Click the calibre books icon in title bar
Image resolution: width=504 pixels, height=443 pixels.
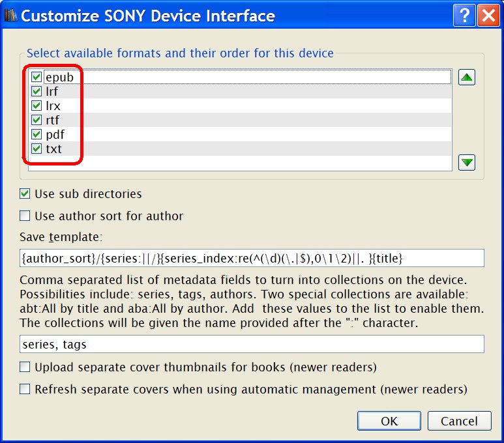[10, 15]
